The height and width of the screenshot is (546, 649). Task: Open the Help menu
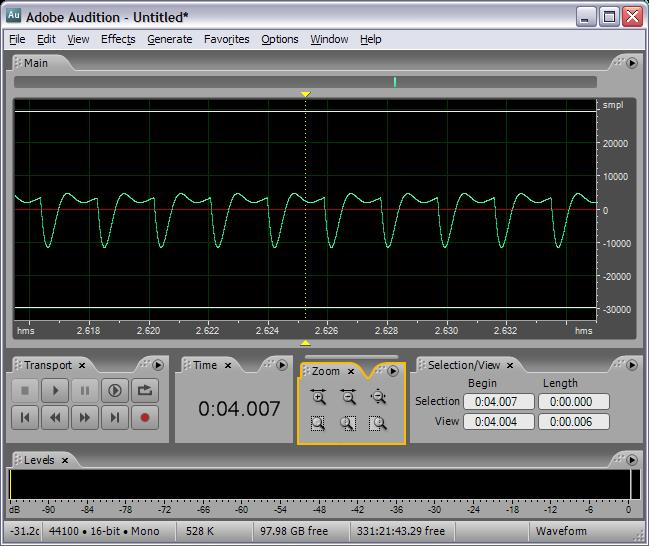coord(370,39)
